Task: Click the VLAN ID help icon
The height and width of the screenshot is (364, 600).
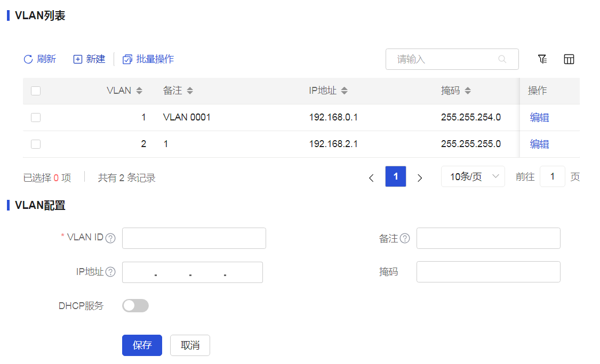Action: [x=110, y=238]
